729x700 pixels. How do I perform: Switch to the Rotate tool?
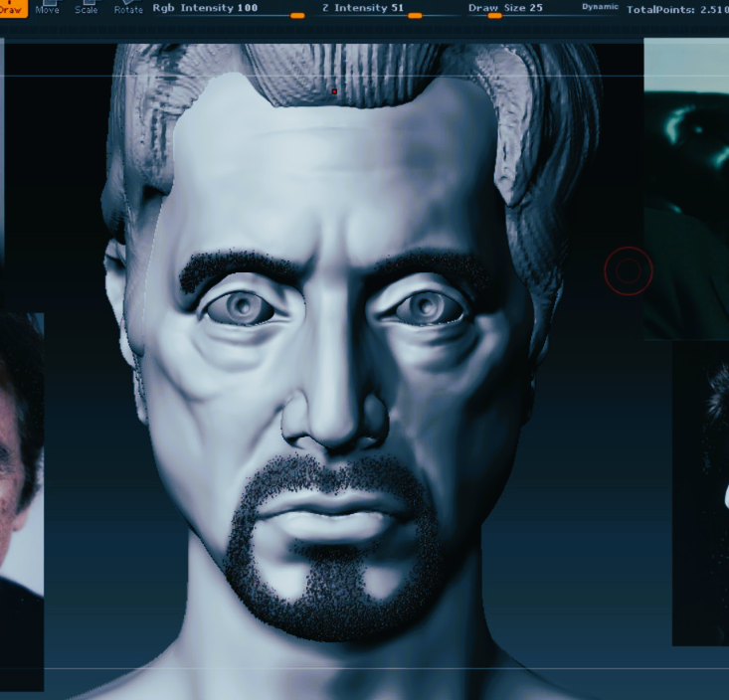pyautogui.click(x=128, y=8)
